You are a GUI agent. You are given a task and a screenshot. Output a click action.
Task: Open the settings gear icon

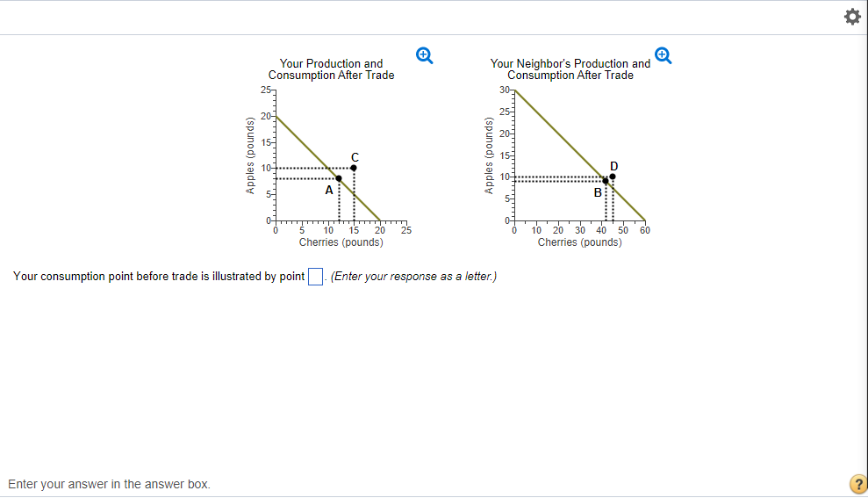(850, 17)
